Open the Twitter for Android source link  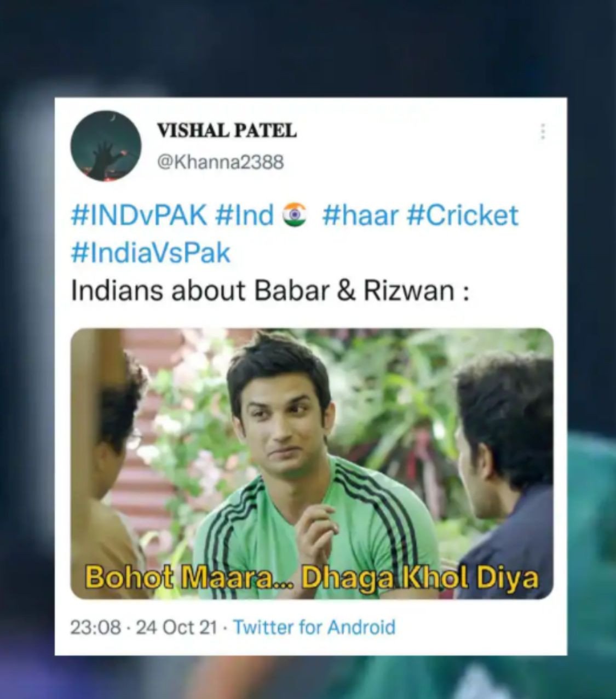314,627
